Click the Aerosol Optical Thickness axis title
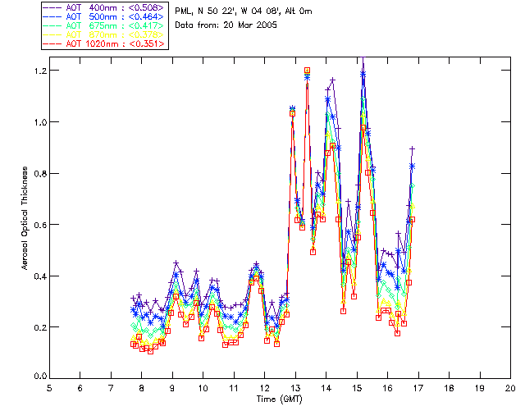The height and width of the screenshot is (420, 525). [25, 218]
